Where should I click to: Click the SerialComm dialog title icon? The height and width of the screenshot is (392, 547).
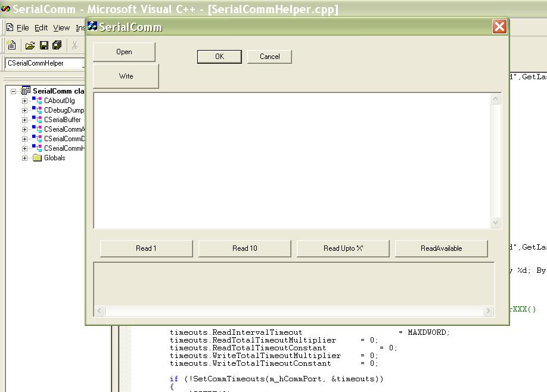coord(92,26)
